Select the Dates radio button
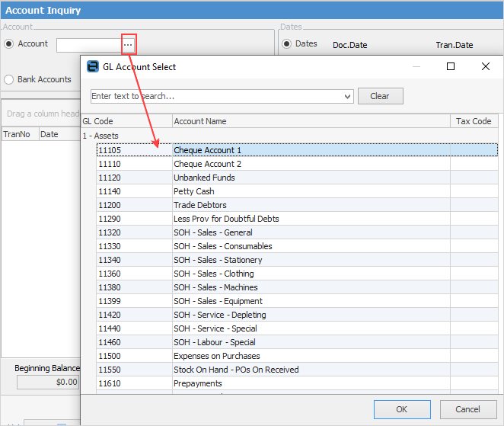Viewport: 504px width, 426px height. 286,44
